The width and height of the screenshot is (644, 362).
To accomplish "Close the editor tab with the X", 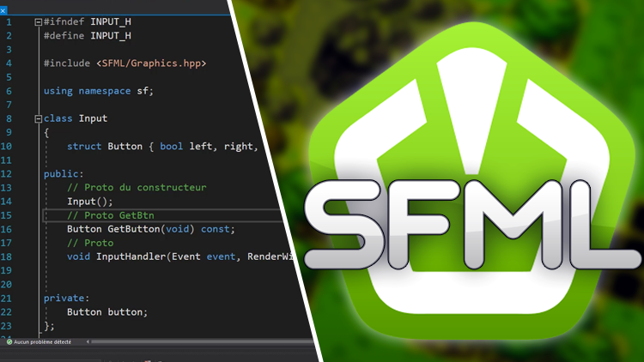I will coord(3,10).
